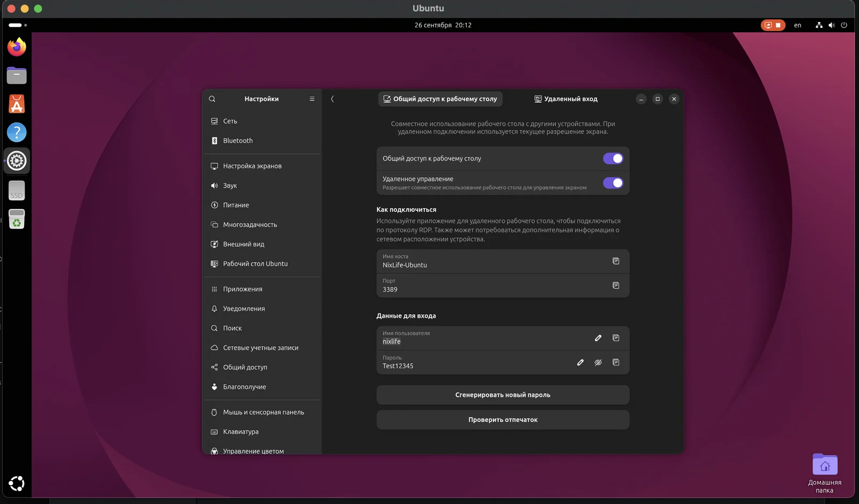
Task: Open the clock 26 сентября 20:12
Action: pyautogui.click(x=443, y=25)
